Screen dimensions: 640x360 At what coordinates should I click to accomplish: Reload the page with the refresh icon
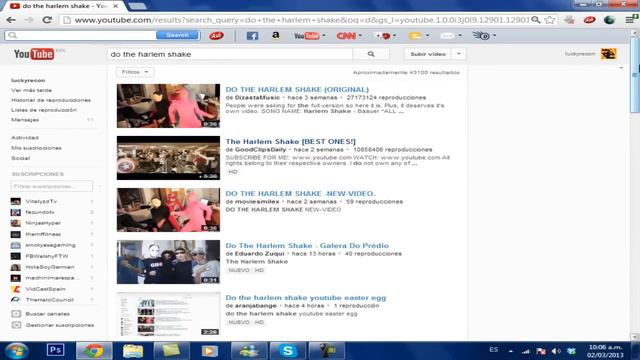47,20
